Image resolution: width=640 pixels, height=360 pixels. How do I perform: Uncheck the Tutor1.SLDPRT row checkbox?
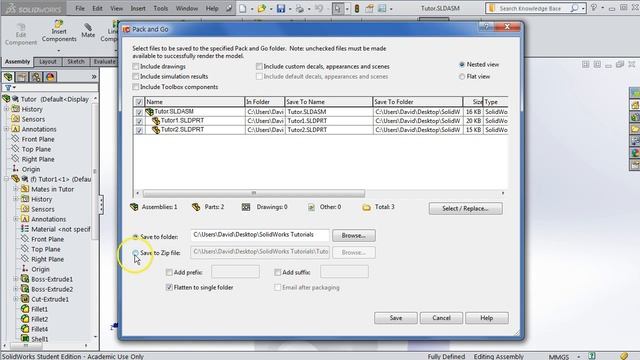(139, 121)
